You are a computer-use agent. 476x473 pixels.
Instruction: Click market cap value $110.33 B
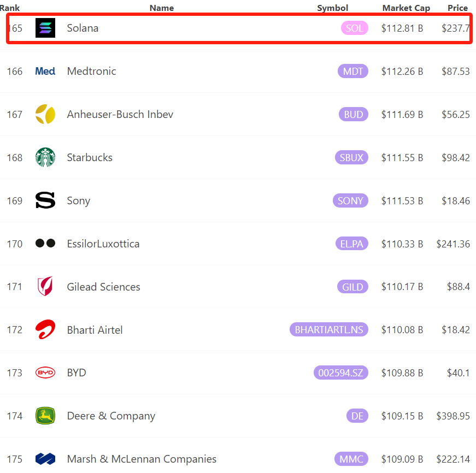pos(402,244)
